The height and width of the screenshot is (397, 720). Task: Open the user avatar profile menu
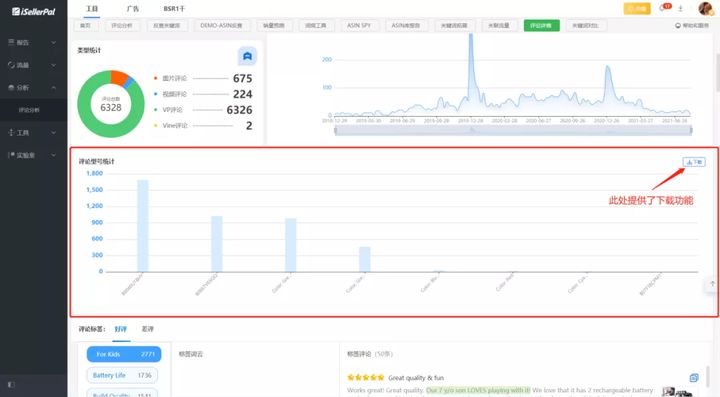pyautogui.click(x=705, y=8)
